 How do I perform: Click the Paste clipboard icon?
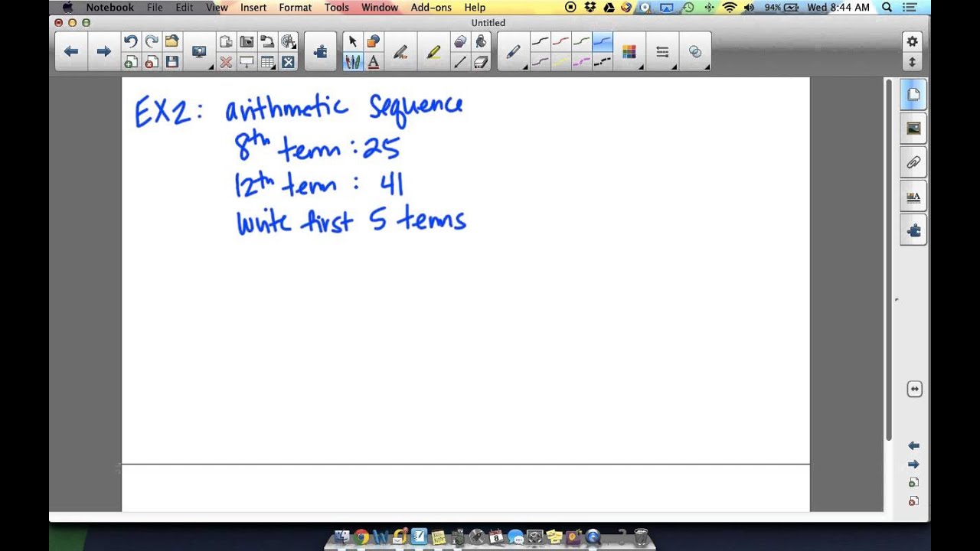(226, 41)
